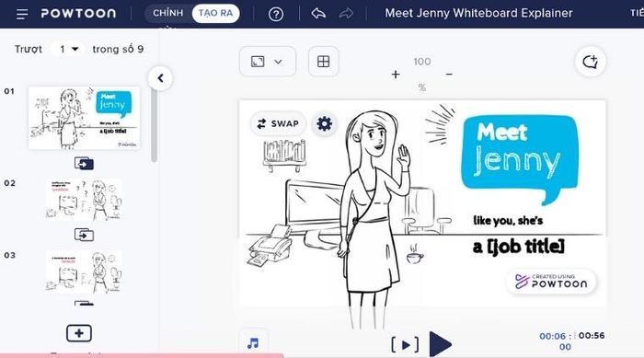This screenshot has width=644, height=358.
Task: Open the slide number dropdown
Action: (x=68, y=49)
